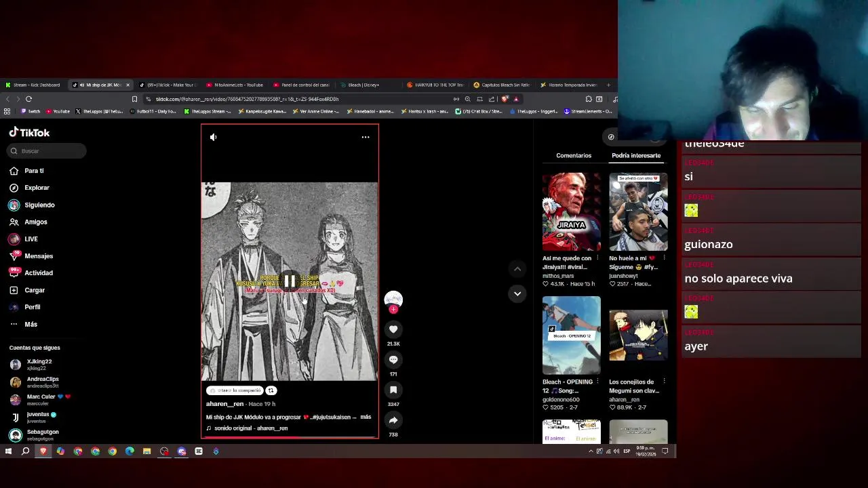Show hidden system tray icons
Image resolution: width=868 pixels, height=488 pixels.
[591, 451]
